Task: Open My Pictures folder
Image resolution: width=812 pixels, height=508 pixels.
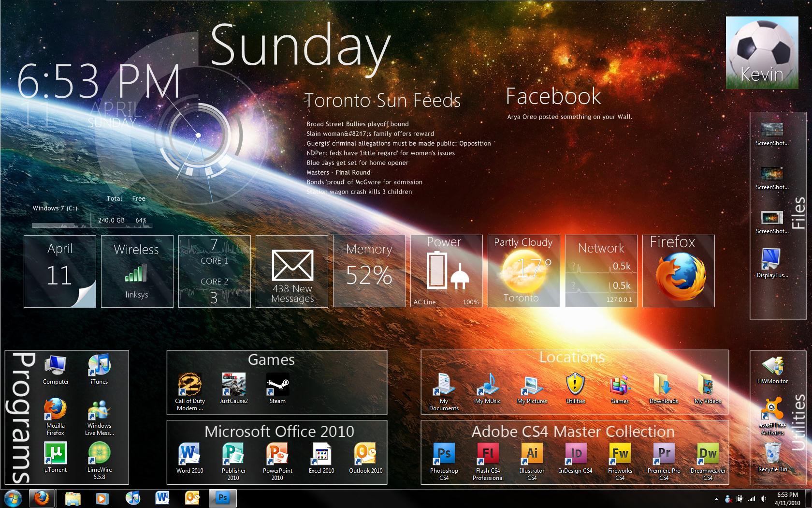Action: tap(532, 388)
